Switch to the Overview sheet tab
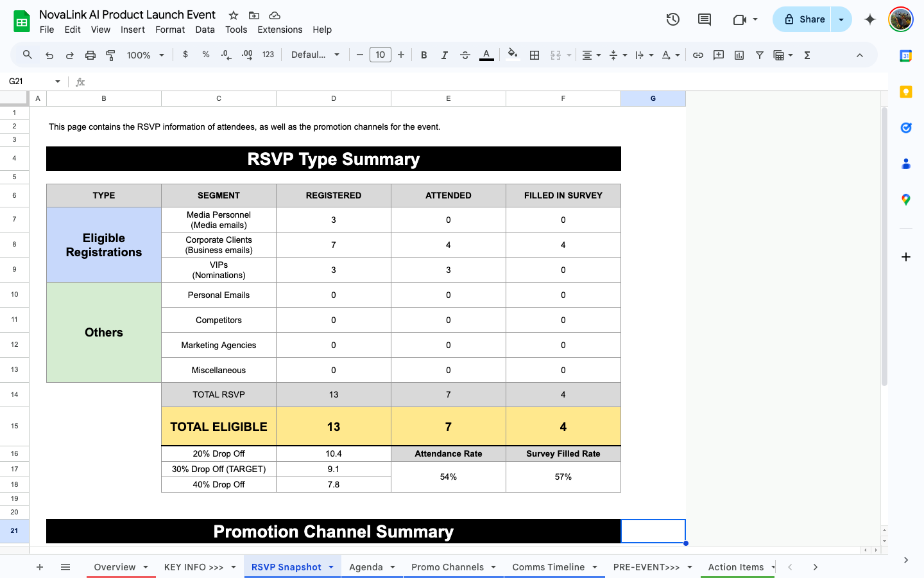924x578 pixels. [115, 567]
